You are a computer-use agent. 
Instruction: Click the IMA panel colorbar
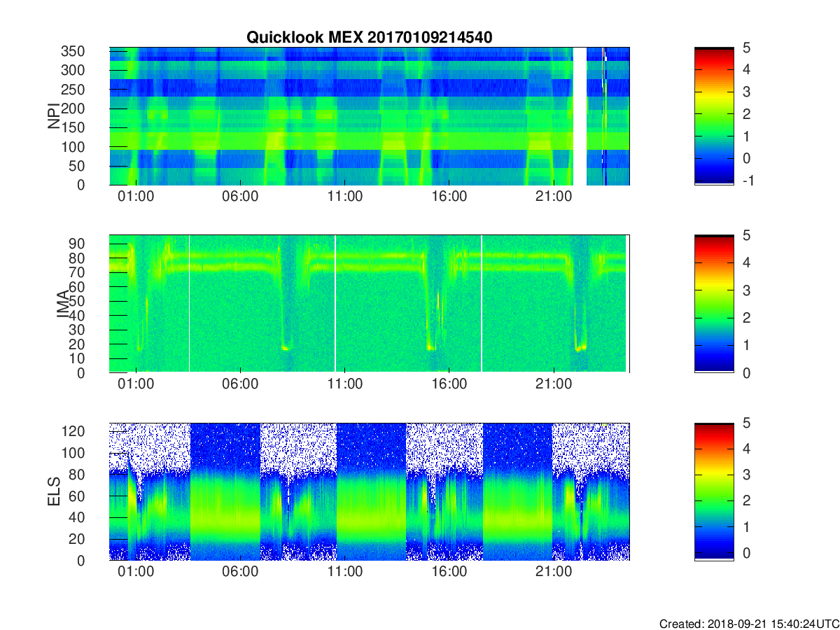(714, 304)
